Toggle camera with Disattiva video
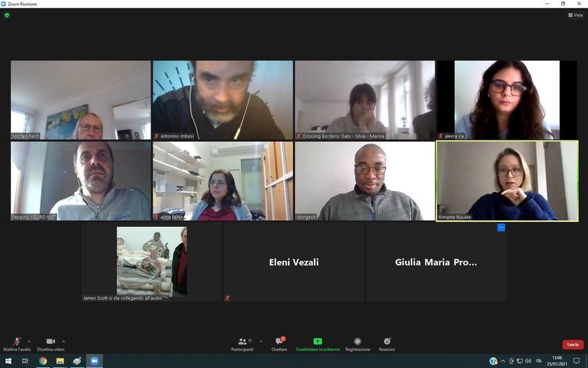Image resolution: width=588 pixels, height=368 pixels. 51,344
